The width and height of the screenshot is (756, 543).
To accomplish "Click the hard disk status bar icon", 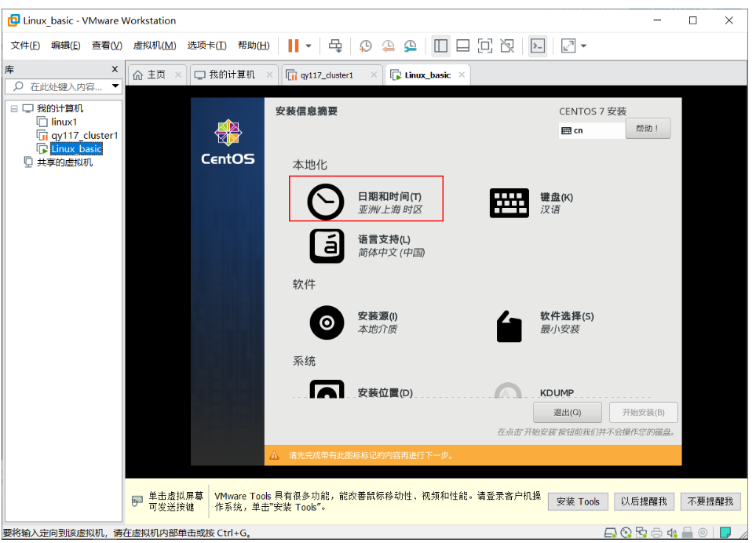I will click(x=611, y=532).
